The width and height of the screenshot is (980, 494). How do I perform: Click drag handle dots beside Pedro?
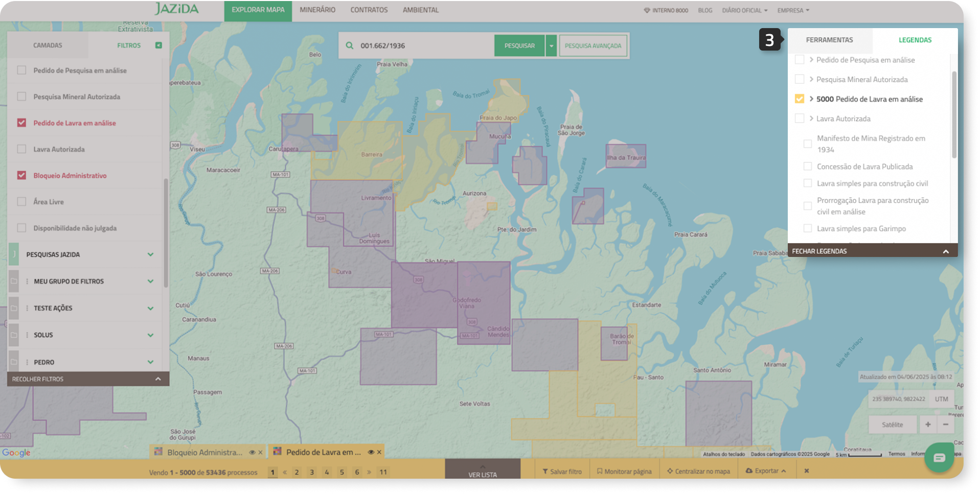click(27, 362)
